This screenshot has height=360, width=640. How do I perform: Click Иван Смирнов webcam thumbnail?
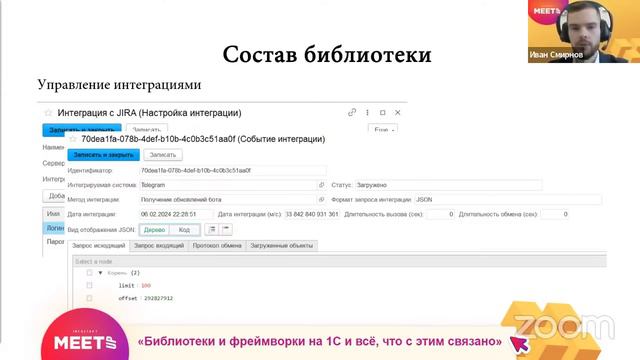point(584,31)
